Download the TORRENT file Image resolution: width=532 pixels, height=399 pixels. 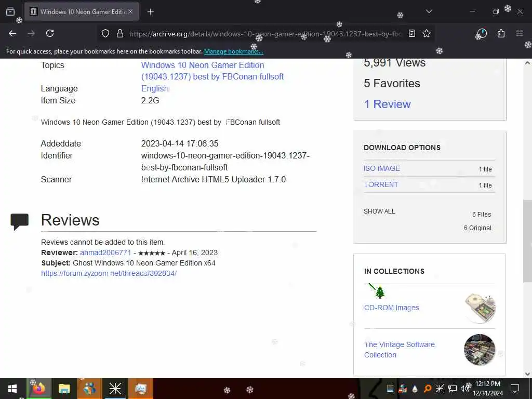381,184
